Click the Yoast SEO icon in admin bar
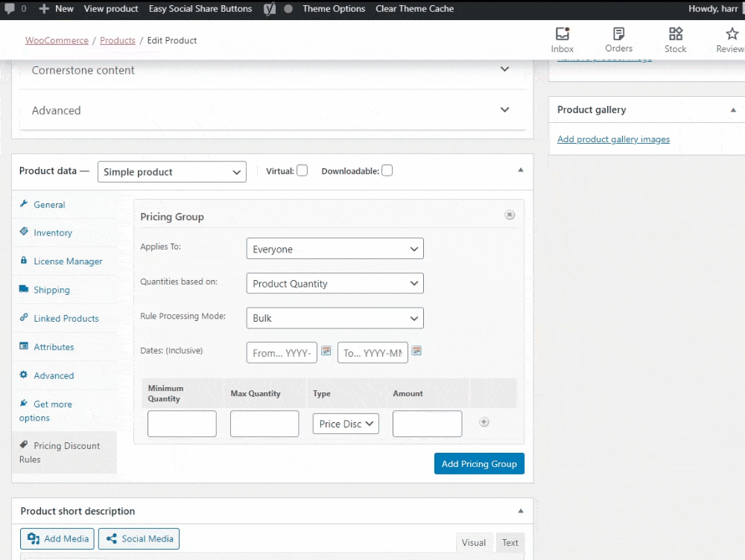Screen dimensions: 745x560 (x=270, y=9)
